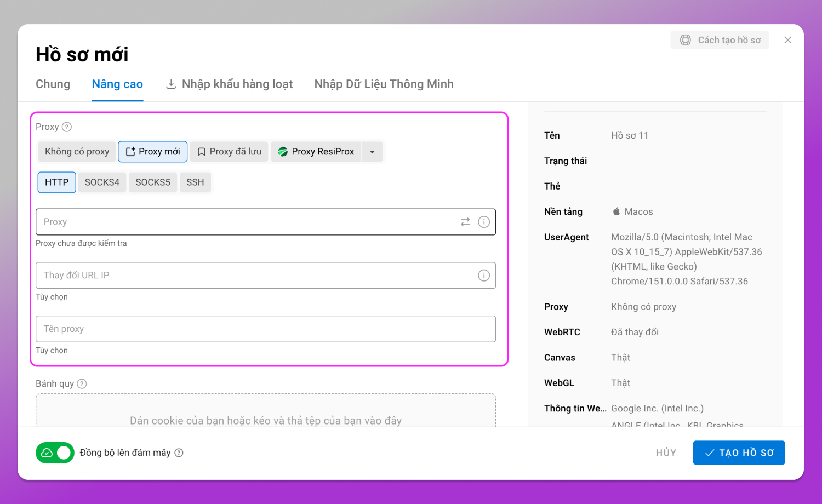
Task: Select Không có proxy option
Action: [x=77, y=152]
